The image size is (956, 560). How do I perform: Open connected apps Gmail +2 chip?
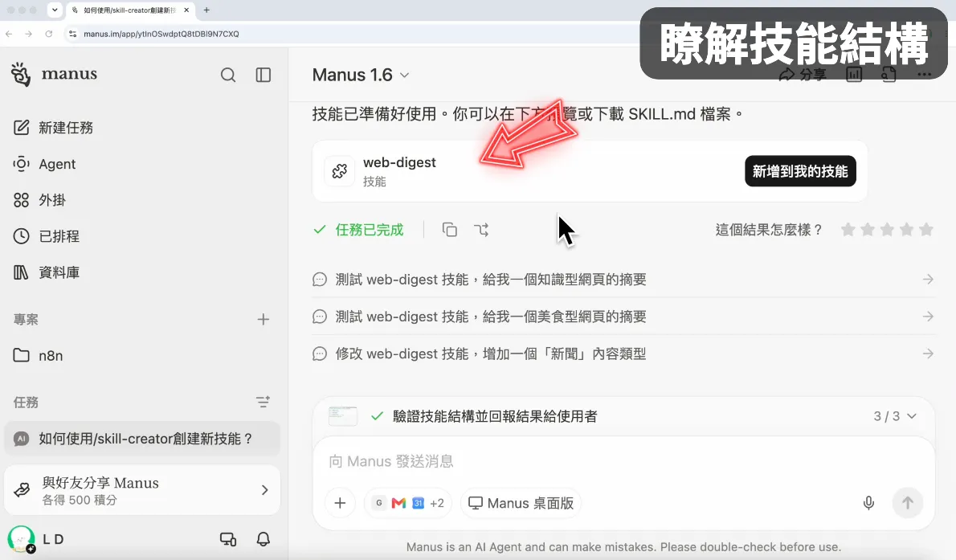[x=408, y=503]
